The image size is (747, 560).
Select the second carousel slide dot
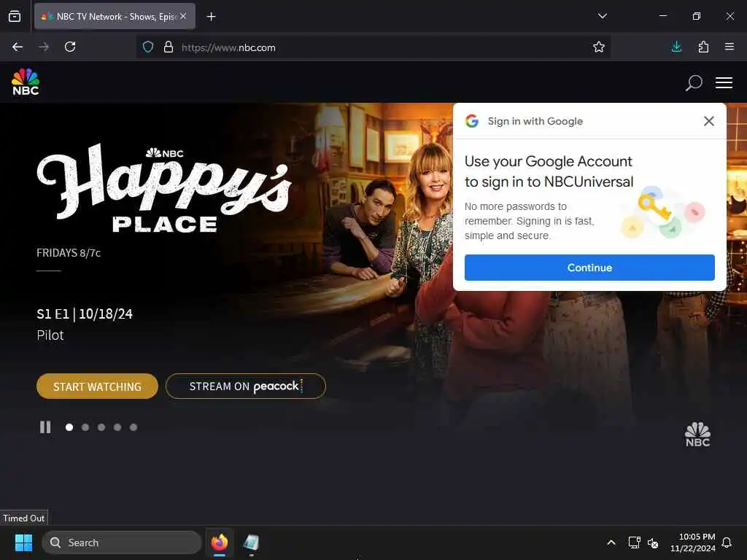[x=85, y=427]
